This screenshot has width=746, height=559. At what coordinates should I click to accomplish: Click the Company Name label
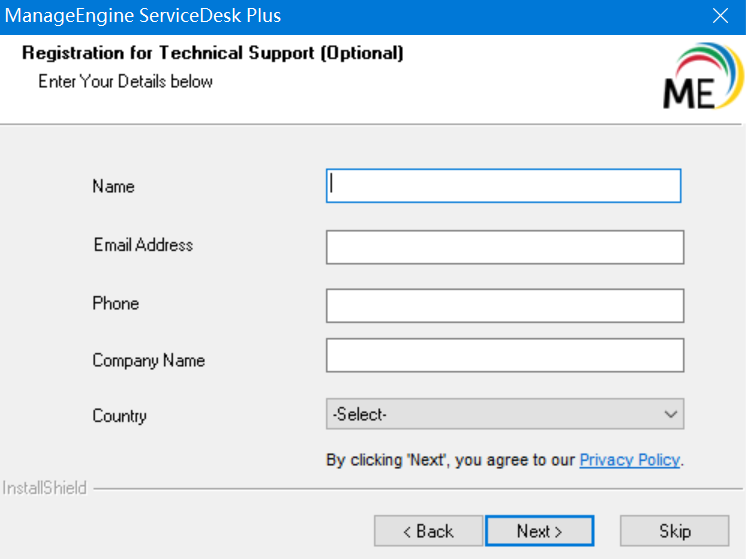(148, 361)
